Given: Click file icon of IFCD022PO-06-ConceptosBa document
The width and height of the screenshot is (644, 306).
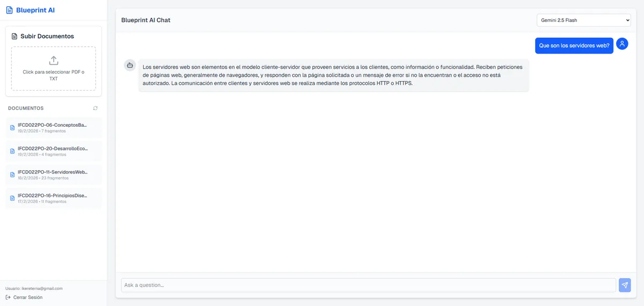Looking at the screenshot, I should click(x=12, y=128).
